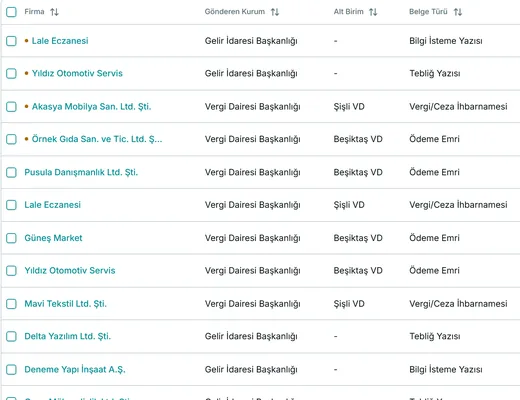Click Vergi/Ceza İhbarnamesi in Akasya Mobilya row
The width and height of the screenshot is (520, 400).
[458, 107]
